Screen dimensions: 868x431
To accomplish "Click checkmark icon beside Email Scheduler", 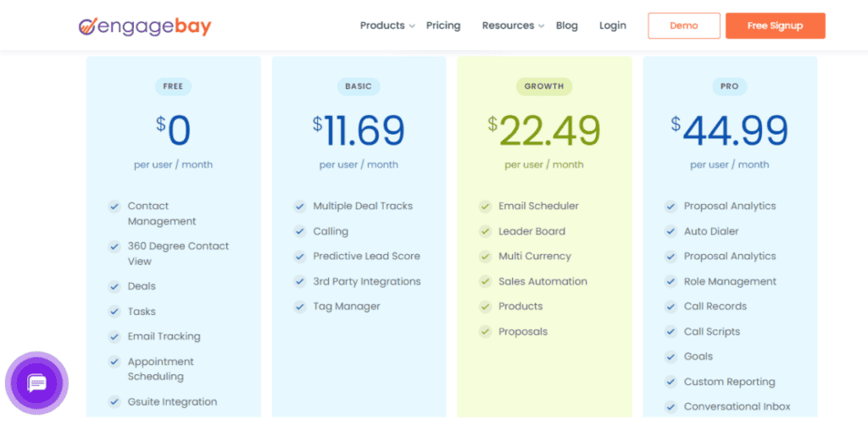I will click(486, 207).
